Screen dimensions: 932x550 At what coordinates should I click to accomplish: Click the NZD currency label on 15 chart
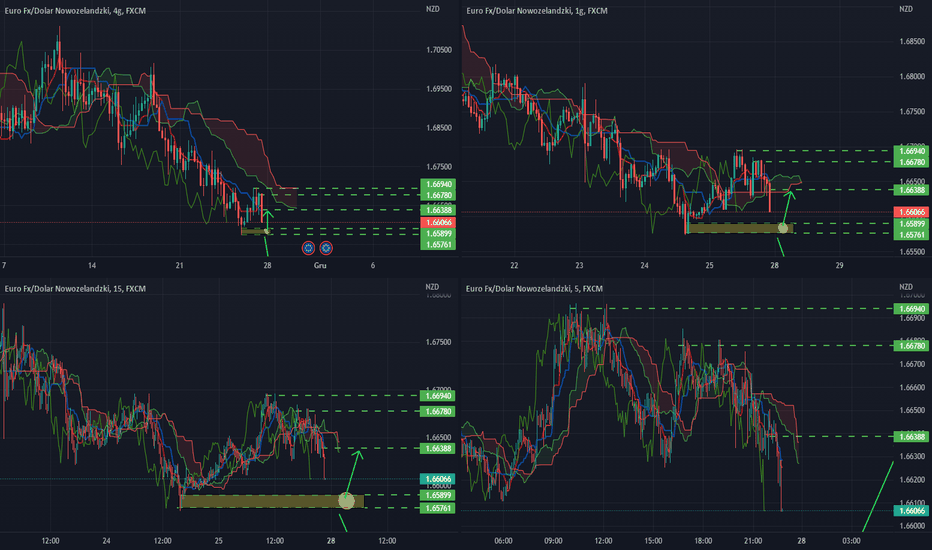(x=433, y=287)
